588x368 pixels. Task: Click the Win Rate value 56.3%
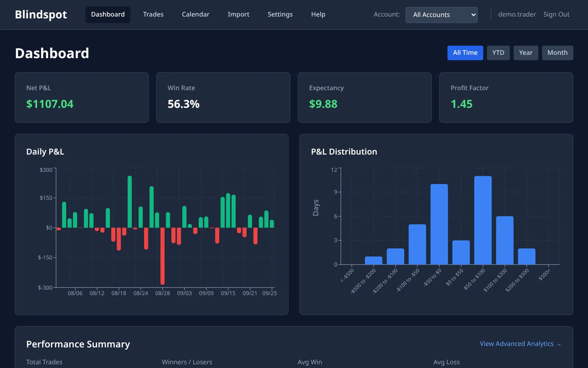tap(183, 104)
